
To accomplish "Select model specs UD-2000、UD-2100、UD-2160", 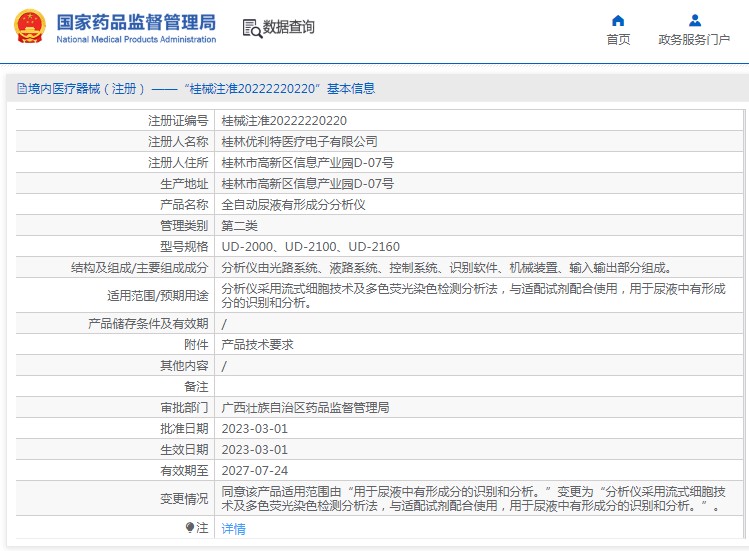I will [x=310, y=247].
